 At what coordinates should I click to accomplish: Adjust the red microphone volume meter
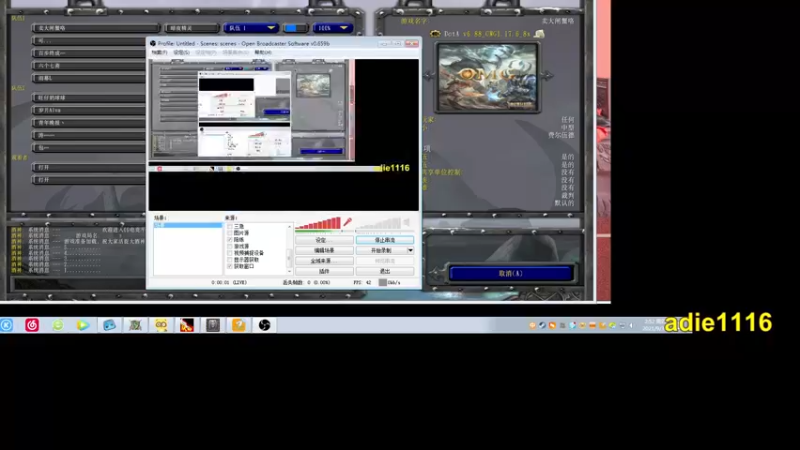(318, 223)
